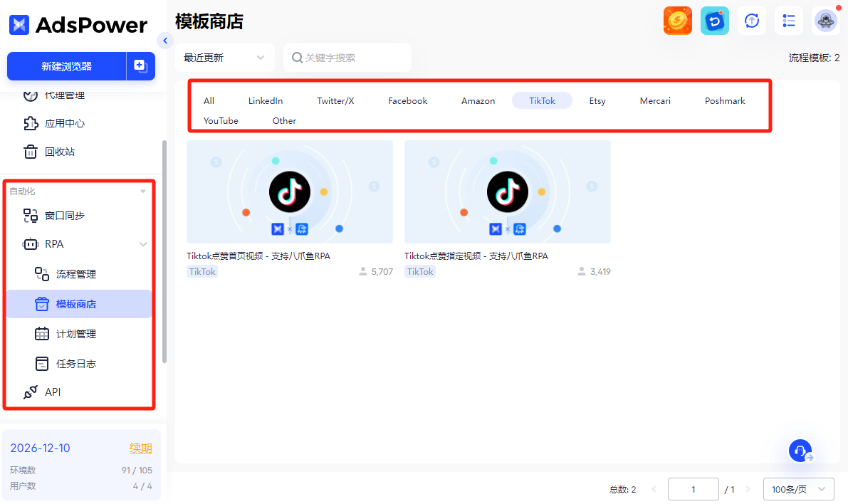Select the Facebook category tab
This screenshot has height=504, width=848.
pos(408,100)
